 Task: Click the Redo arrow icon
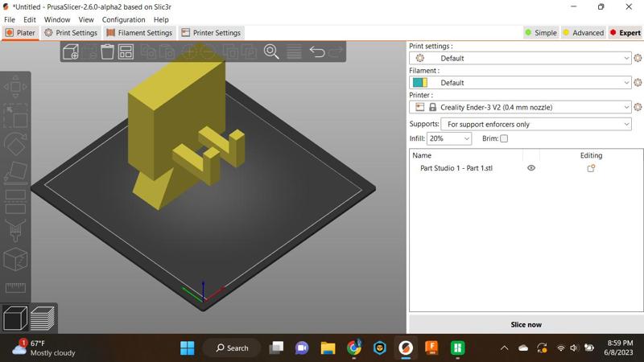pyautogui.click(x=336, y=51)
